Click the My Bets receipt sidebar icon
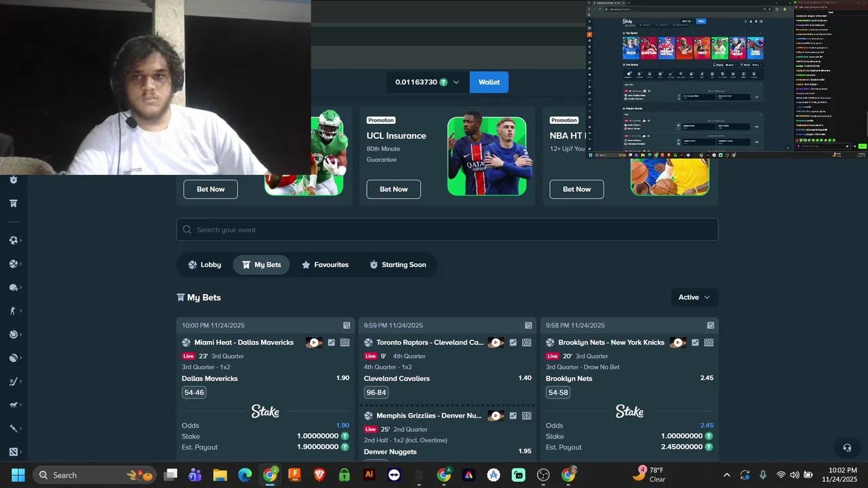Image resolution: width=868 pixels, height=488 pixels. tap(13, 203)
